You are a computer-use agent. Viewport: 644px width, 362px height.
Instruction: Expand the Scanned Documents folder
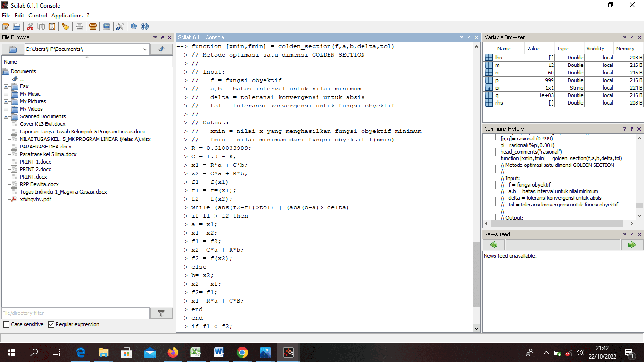pos(6,116)
